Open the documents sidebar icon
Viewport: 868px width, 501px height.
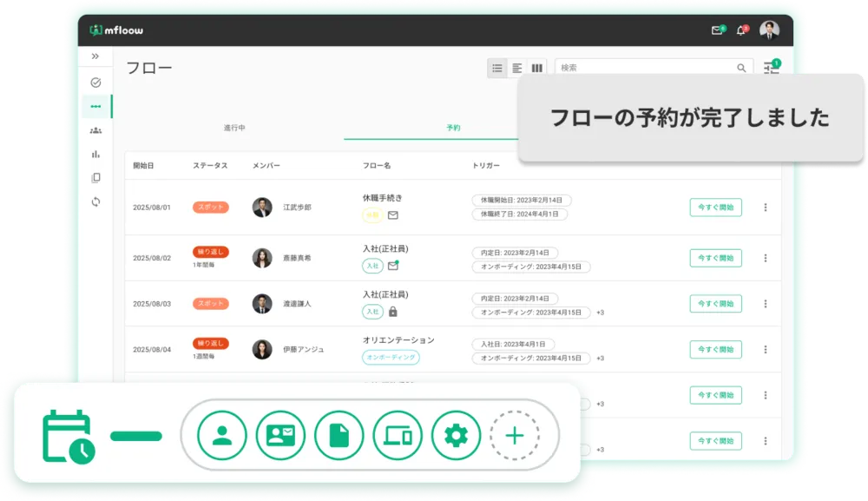[95, 178]
